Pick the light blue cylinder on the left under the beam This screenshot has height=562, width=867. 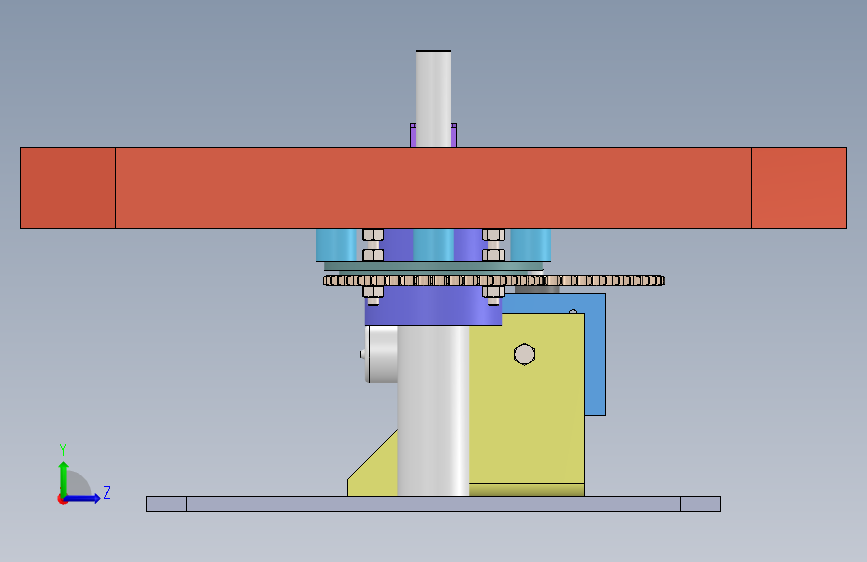coord(338,245)
